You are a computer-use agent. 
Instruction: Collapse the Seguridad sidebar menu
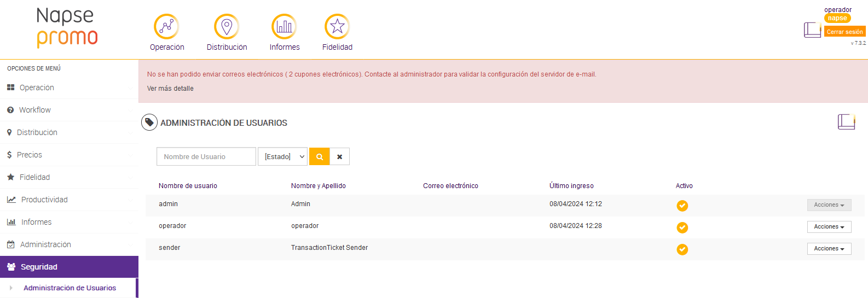pyautogui.click(x=69, y=267)
